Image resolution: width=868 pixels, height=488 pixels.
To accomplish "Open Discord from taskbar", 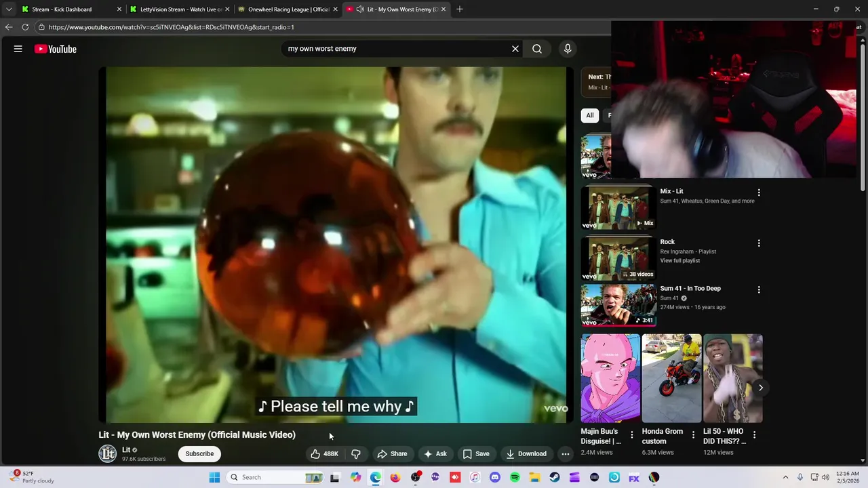I will click(x=495, y=477).
